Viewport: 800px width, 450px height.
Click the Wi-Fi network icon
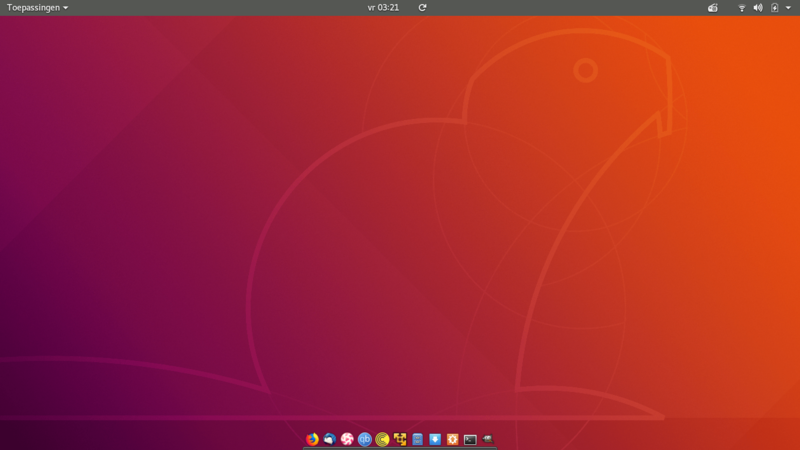coord(742,8)
